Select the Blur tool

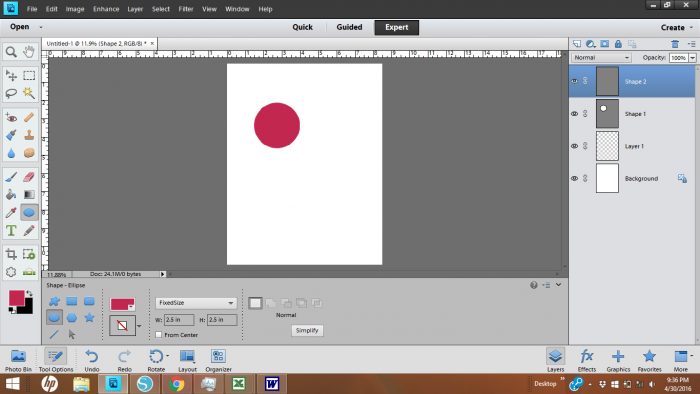[x=11, y=153]
